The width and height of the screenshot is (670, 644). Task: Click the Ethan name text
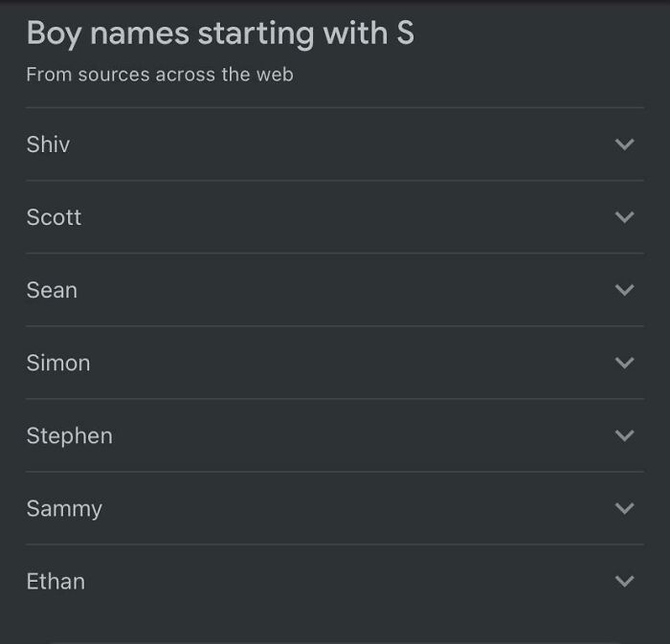pyautogui.click(x=56, y=581)
